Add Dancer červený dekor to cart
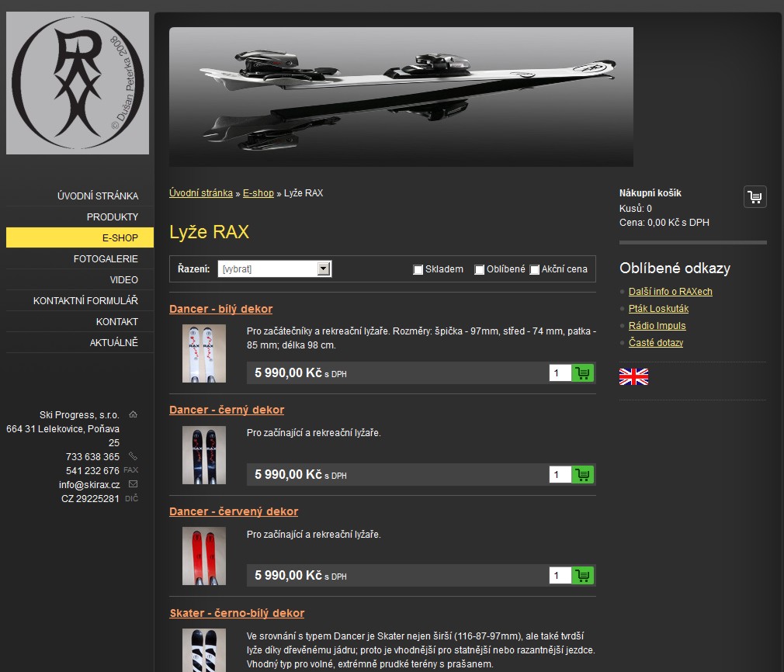 coord(582,576)
